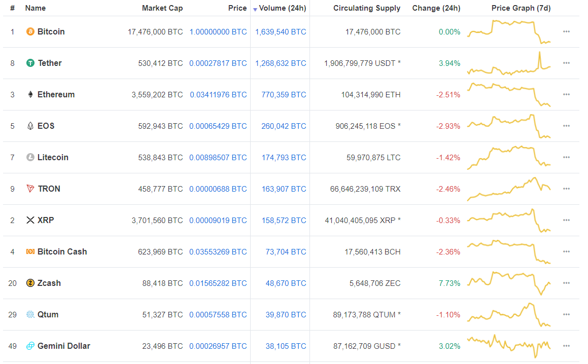Open the Zcash 7-day price graph

point(509,283)
